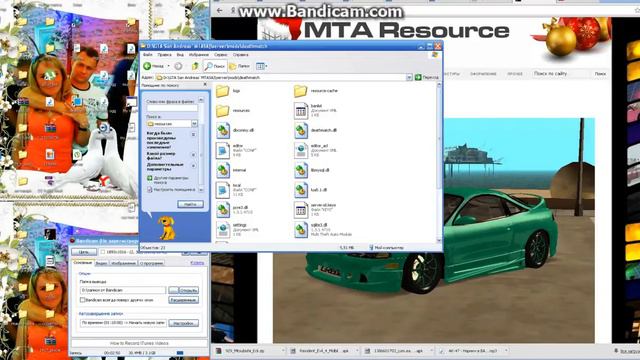Viewport: 640px width, 360px height.
Task: Close the search companion pane
Action: pos(205,85)
